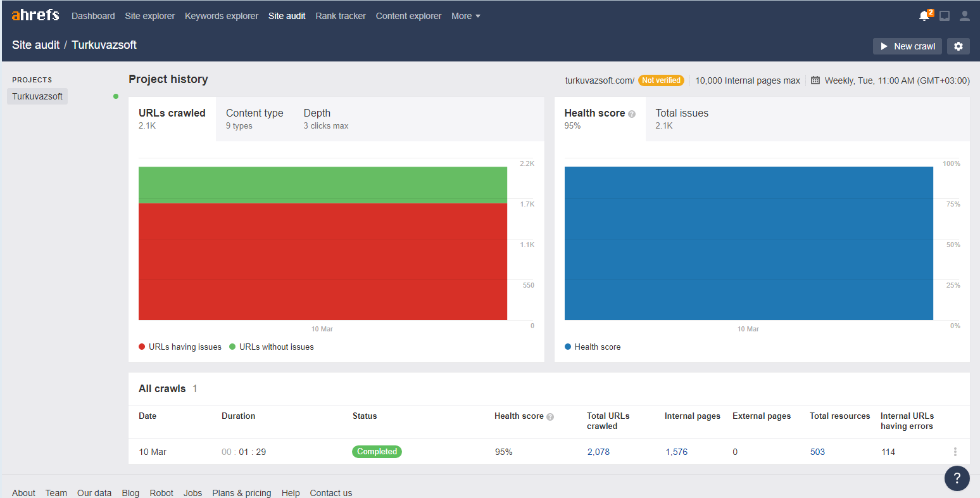
Task: Click Health score help icon in chart tab
Action: pyautogui.click(x=632, y=114)
